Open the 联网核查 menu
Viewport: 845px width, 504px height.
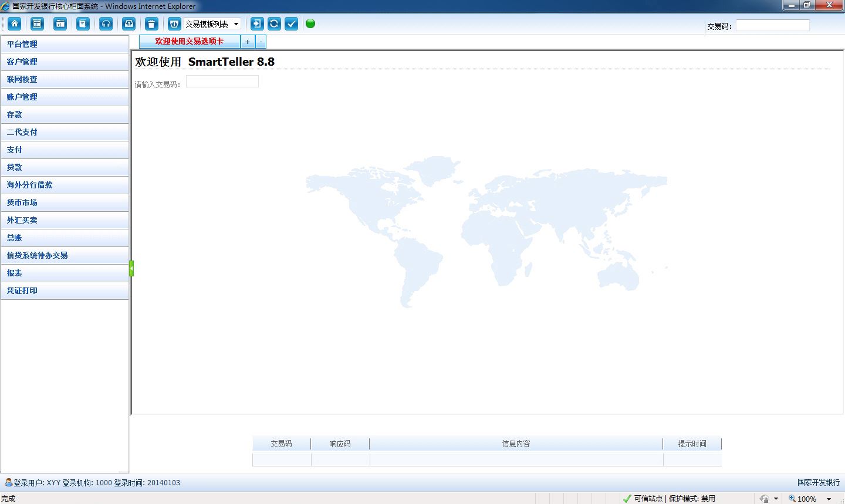(65, 79)
